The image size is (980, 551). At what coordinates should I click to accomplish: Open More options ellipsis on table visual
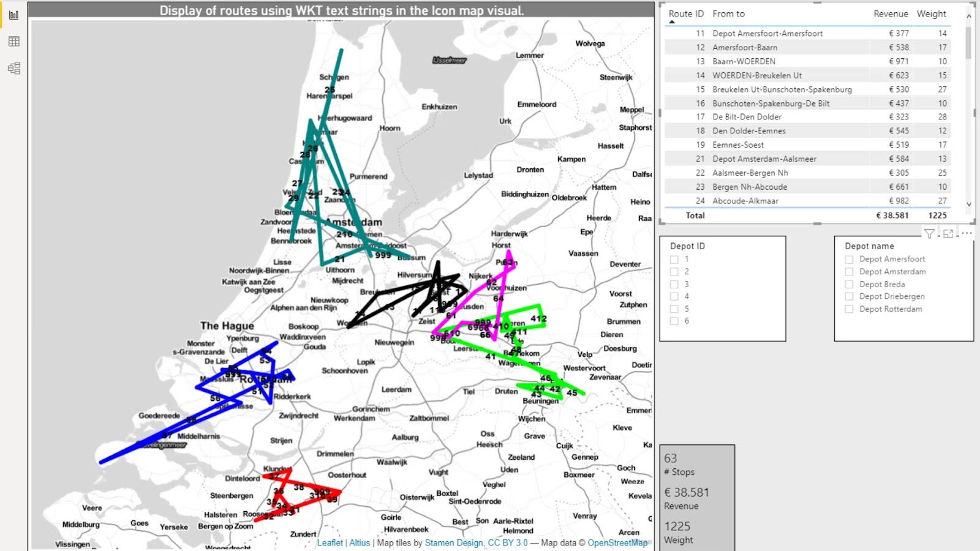967,233
